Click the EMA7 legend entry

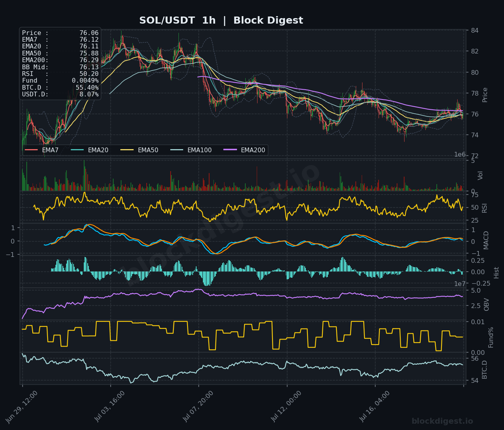(42, 150)
